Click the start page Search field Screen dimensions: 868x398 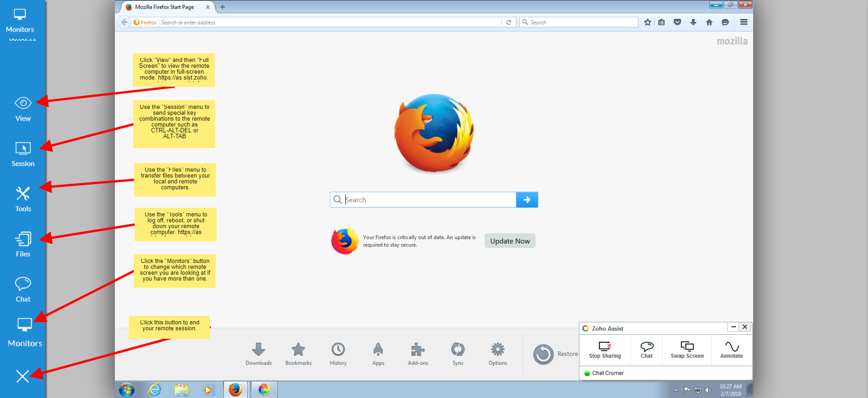coord(423,200)
